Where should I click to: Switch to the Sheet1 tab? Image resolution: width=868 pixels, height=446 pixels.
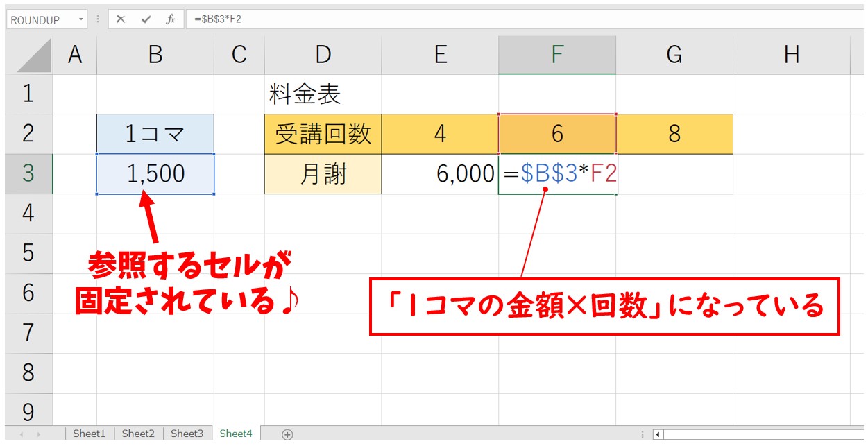(x=90, y=434)
